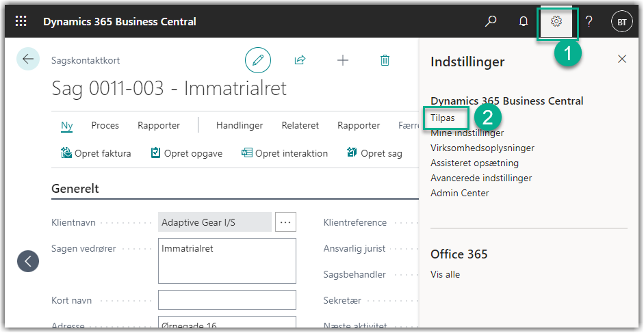Click the Sagskontaktkort page caption
644x333 pixels.
coord(86,60)
